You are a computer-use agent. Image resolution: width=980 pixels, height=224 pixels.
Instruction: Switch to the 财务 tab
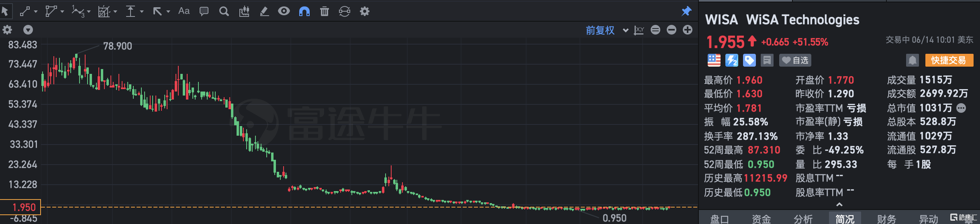click(x=887, y=219)
